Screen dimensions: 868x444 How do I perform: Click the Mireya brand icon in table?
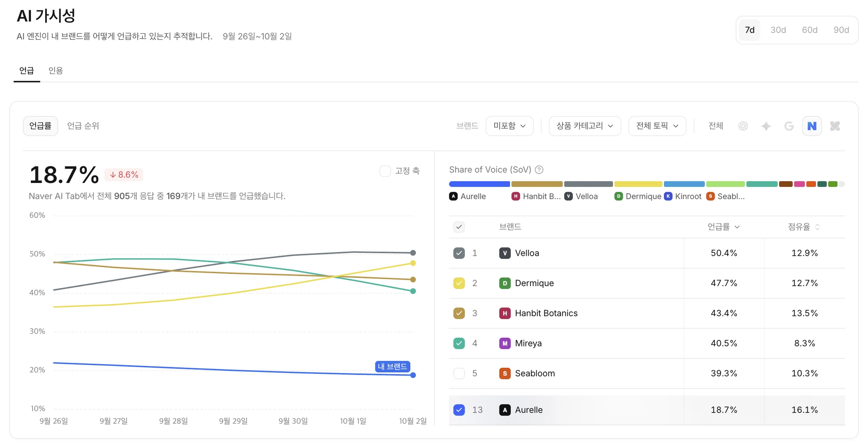[x=505, y=343]
